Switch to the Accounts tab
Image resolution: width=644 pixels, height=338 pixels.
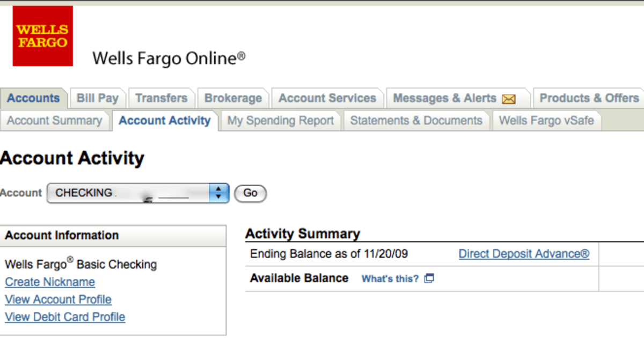coord(33,99)
